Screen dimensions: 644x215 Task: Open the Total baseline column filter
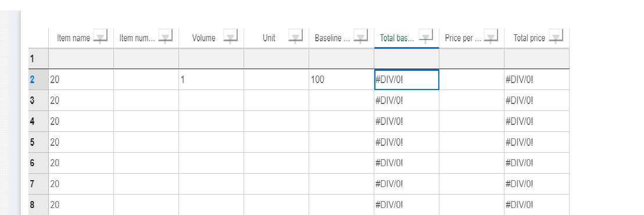tap(426, 37)
